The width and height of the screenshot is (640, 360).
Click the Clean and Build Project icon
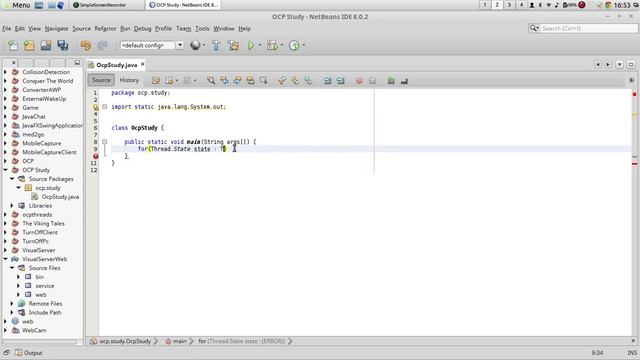[x=233, y=45]
